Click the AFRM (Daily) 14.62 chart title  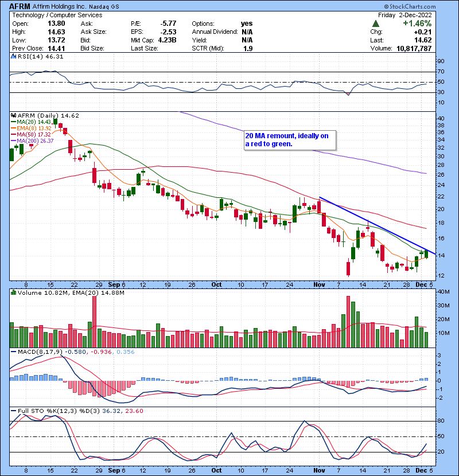coord(48,116)
